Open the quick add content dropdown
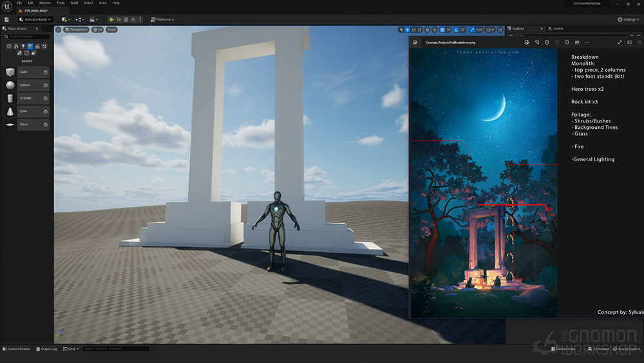644x363 pixels. 66,19
